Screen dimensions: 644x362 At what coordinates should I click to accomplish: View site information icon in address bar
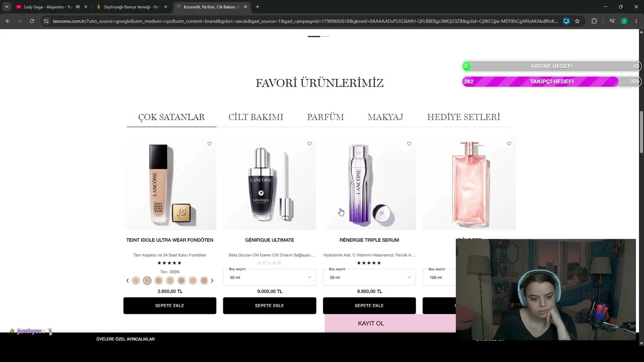(x=46, y=21)
